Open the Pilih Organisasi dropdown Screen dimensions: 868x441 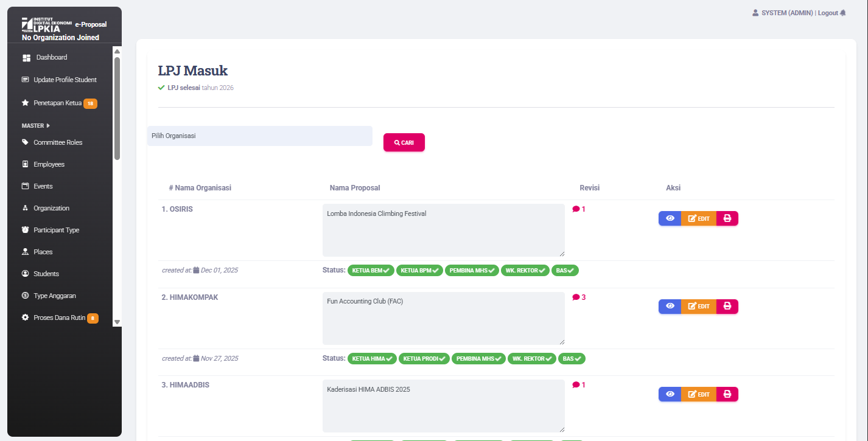tap(259, 136)
